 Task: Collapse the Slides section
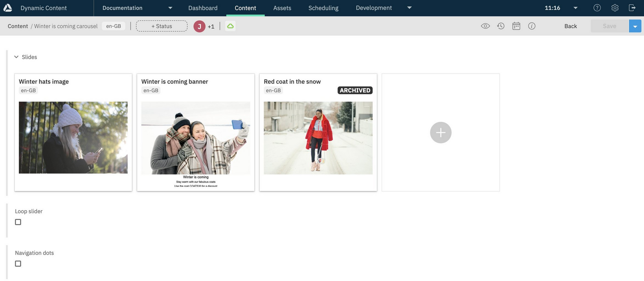[x=16, y=57]
